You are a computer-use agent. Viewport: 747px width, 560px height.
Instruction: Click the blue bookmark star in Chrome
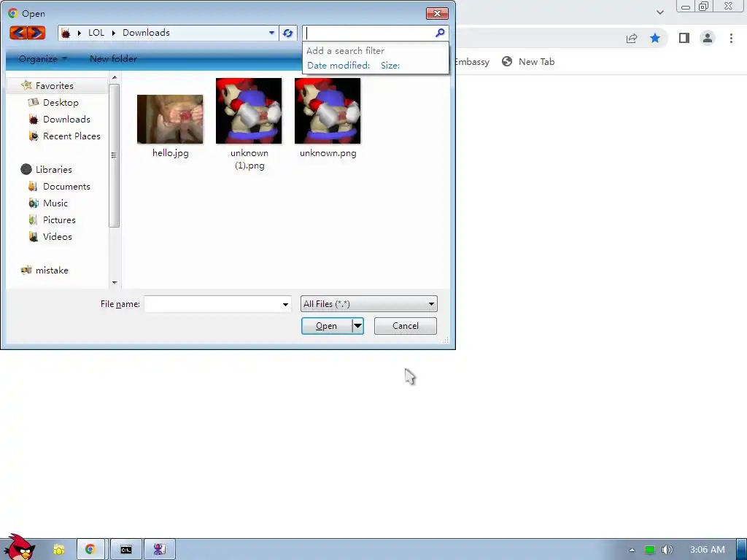coord(655,38)
